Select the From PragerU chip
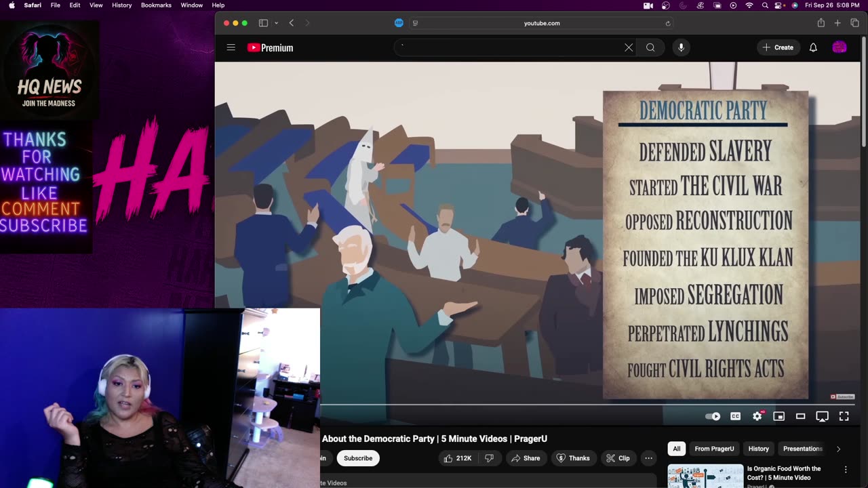This screenshot has height=488, width=868. tap(714, 449)
